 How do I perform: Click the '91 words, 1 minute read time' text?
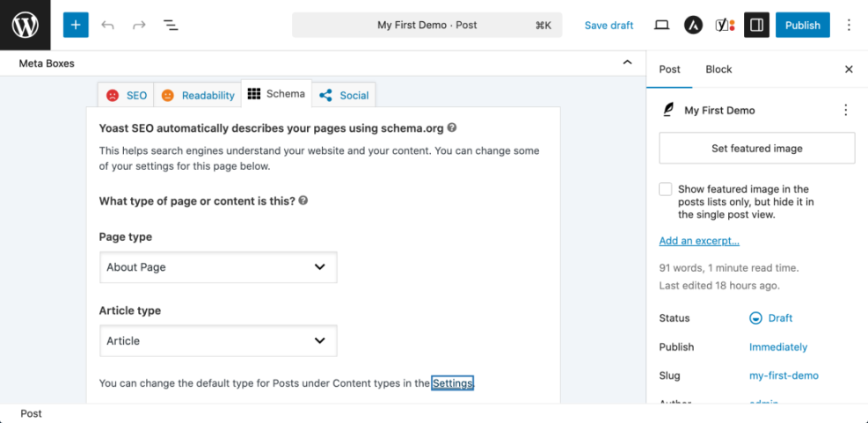[x=728, y=268]
